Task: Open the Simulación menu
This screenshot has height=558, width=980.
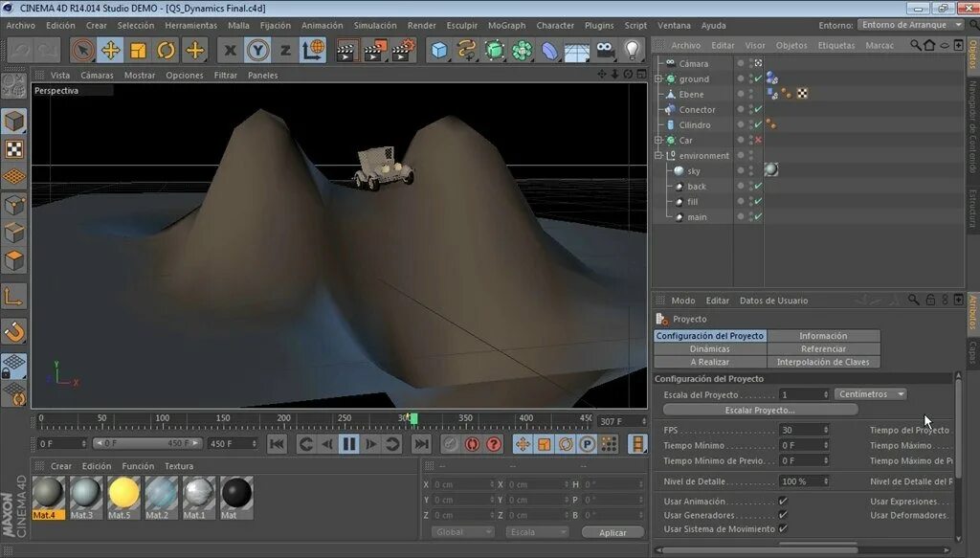Action: tap(375, 26)
